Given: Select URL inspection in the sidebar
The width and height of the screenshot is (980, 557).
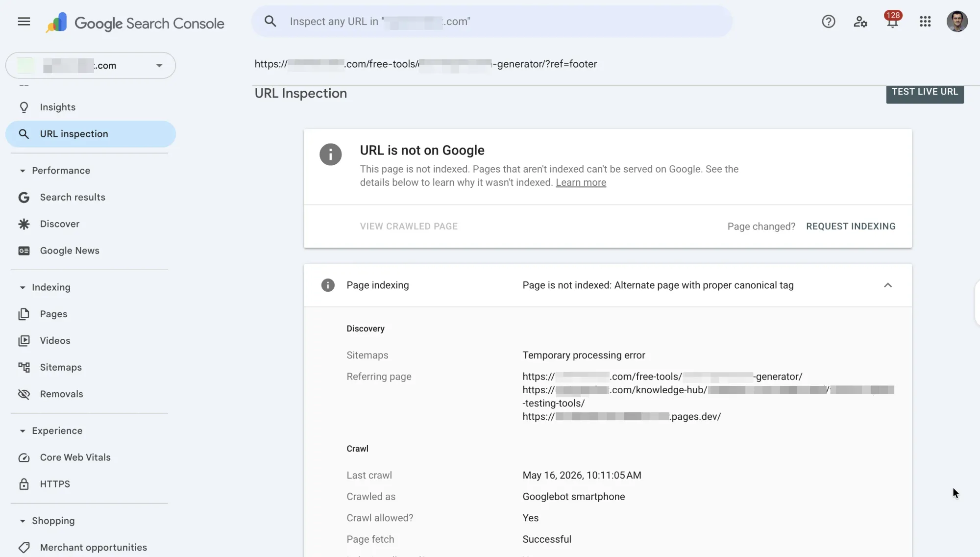Looking at the screenshot, I should coord(91,134).
